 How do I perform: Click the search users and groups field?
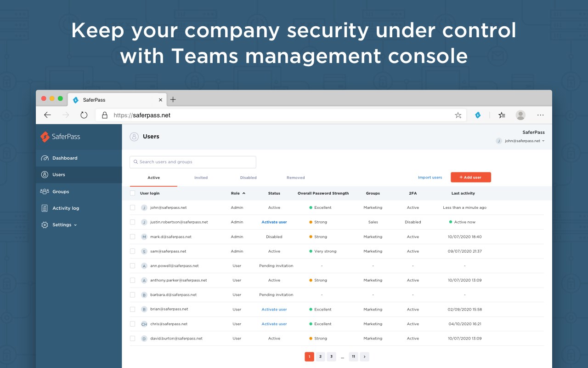192,162
